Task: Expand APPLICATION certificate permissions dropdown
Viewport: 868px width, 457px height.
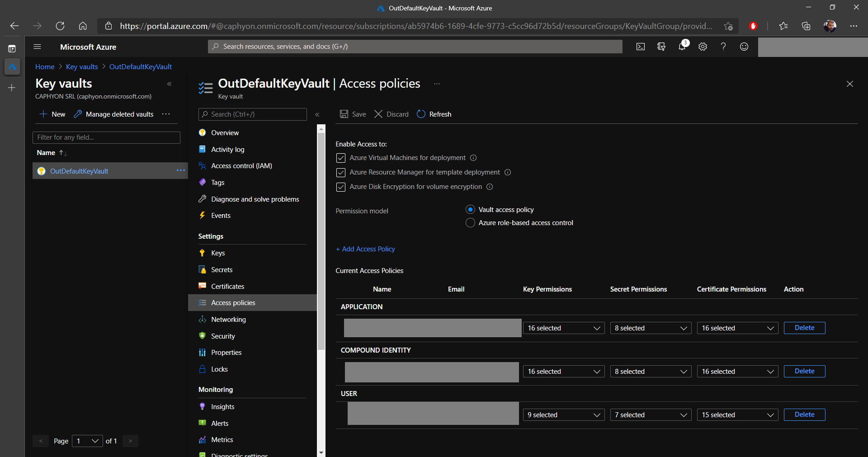Action: click(737, 328)
